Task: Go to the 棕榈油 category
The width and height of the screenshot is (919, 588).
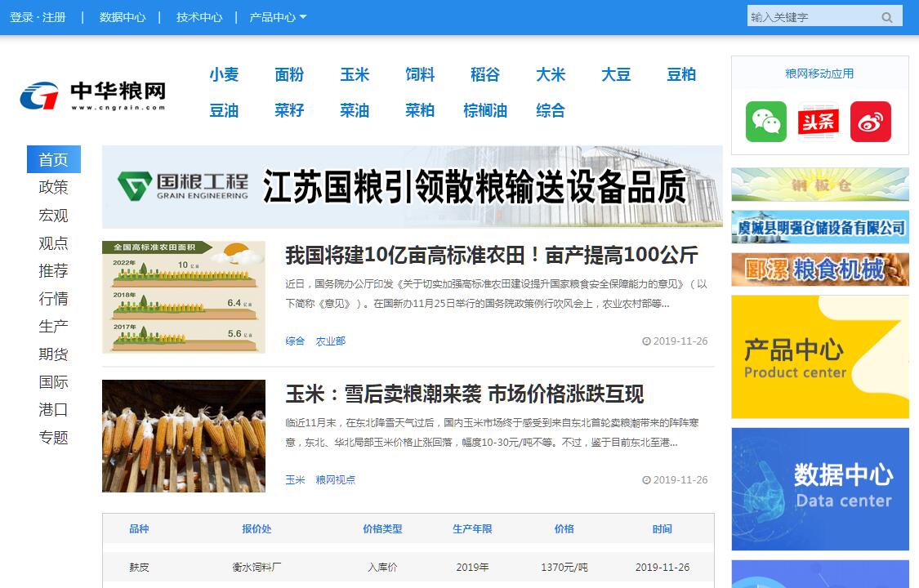Action: tap(485, 111)
